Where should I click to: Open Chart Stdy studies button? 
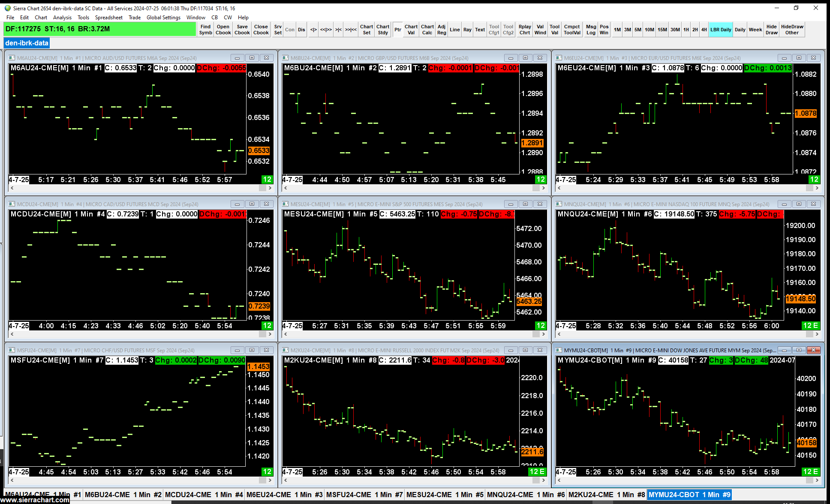382,30
